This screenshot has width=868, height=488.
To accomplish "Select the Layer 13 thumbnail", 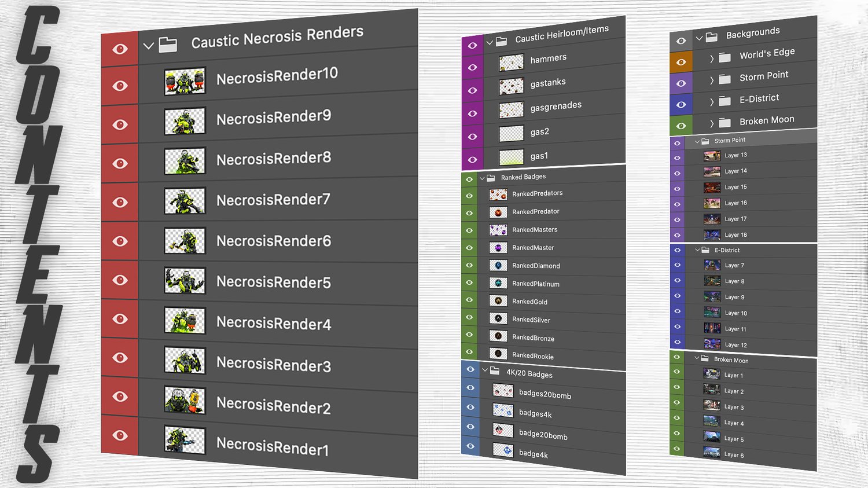I will click(712, 156).
